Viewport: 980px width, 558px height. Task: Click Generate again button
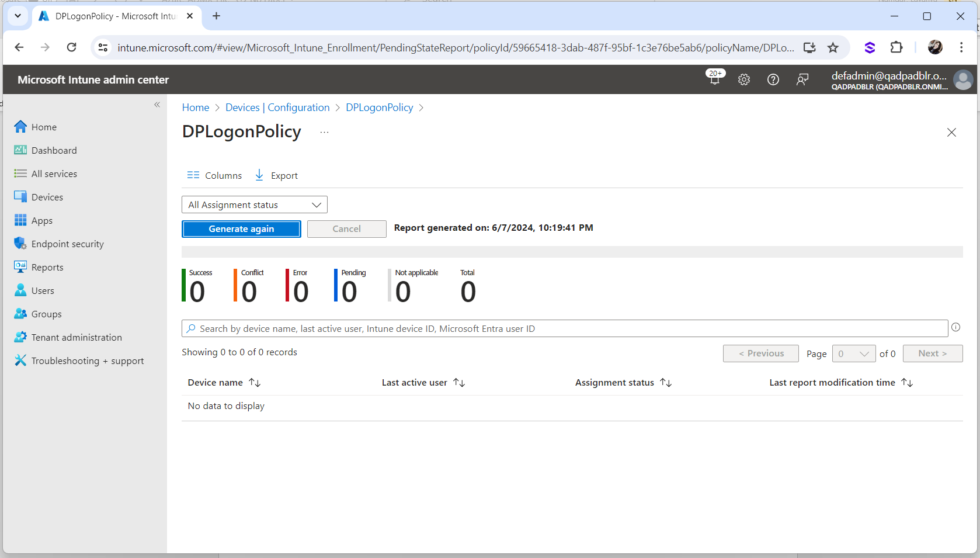(241, 229)
